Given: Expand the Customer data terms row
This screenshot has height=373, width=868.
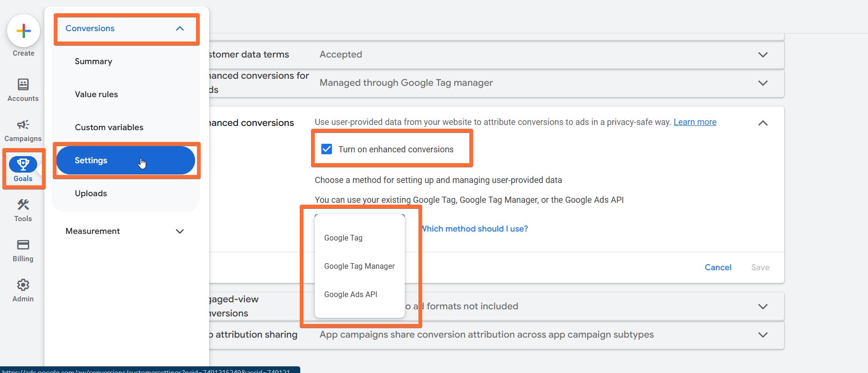Looking at the screenshot, I should [763, 55].
